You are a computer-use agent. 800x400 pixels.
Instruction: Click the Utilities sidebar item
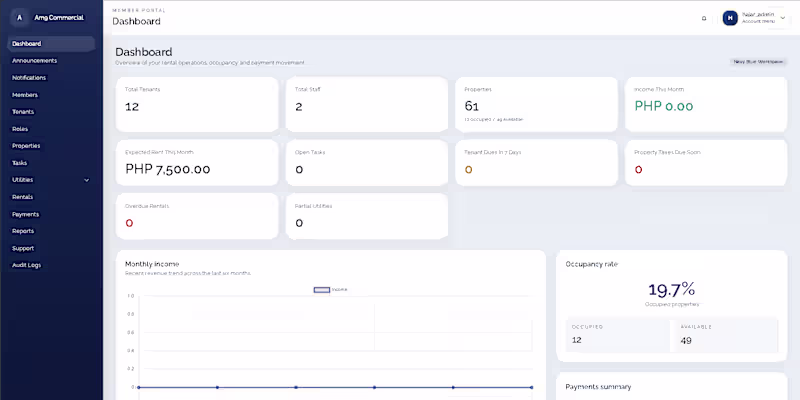[x=22, y=180]
